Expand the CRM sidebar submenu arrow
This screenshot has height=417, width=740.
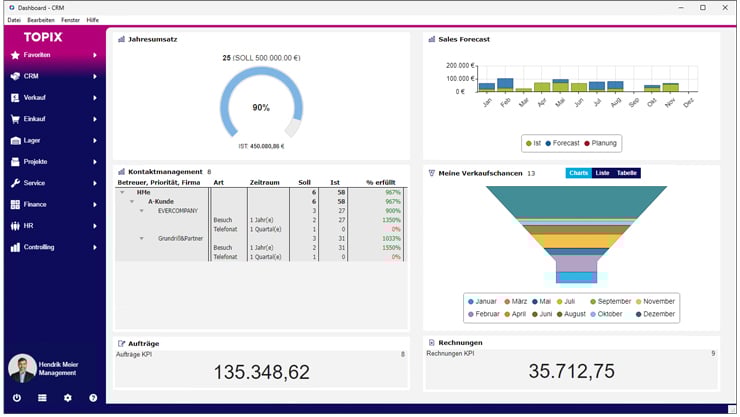coord(95,76)
